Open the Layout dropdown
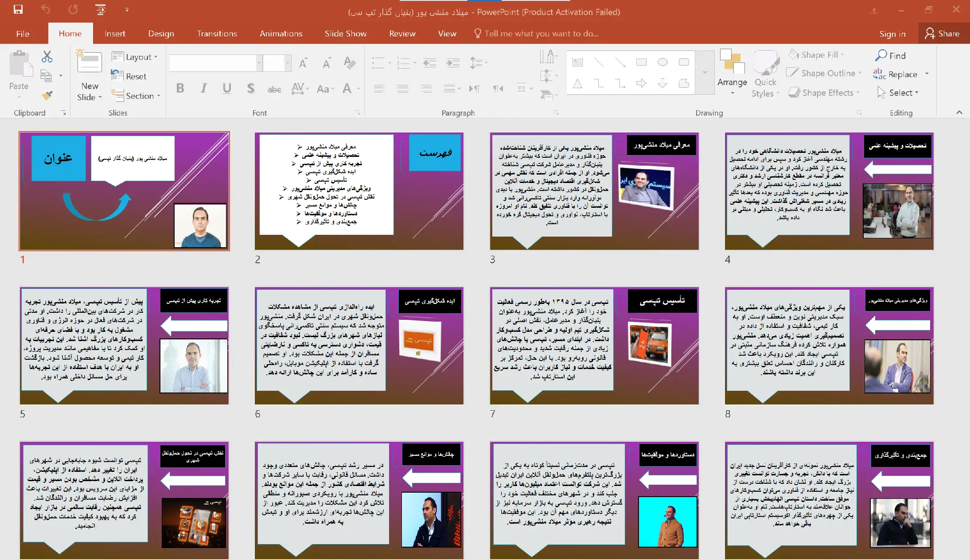 click(x=135, y=57)
